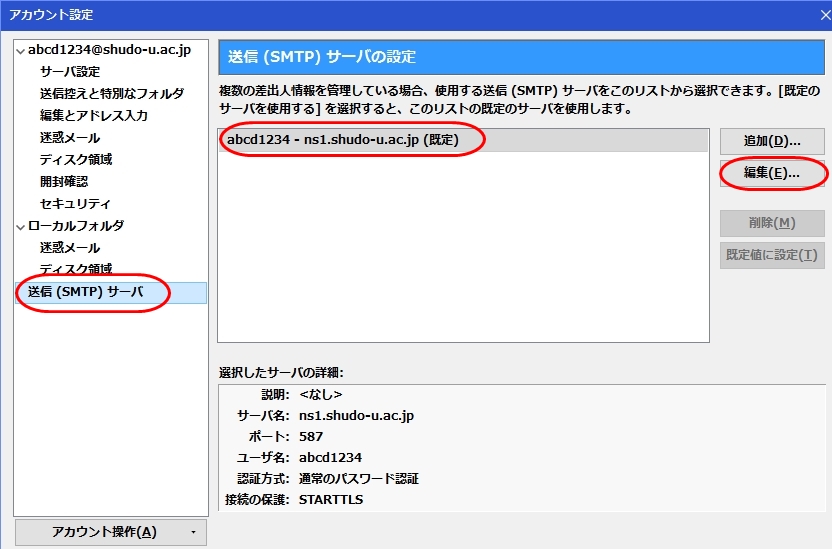This screenshot has width=832, height=549.
Task: Click the 追加(D)... button
Action: coord(771,141)
